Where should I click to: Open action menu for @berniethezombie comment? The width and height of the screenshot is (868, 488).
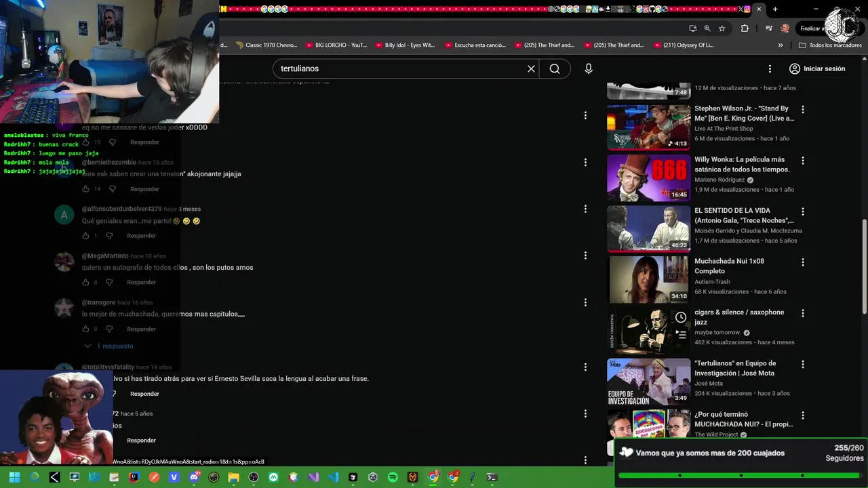click(x=585, y=163)
